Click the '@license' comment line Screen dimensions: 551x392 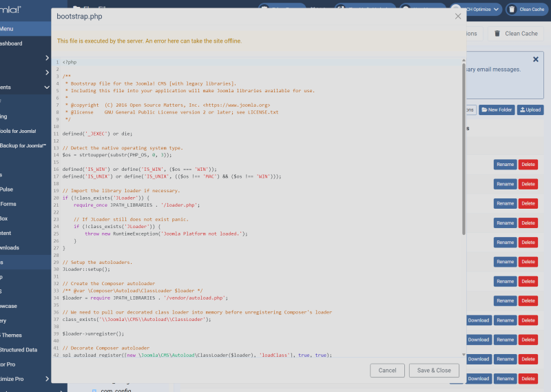tap(171, 112)
